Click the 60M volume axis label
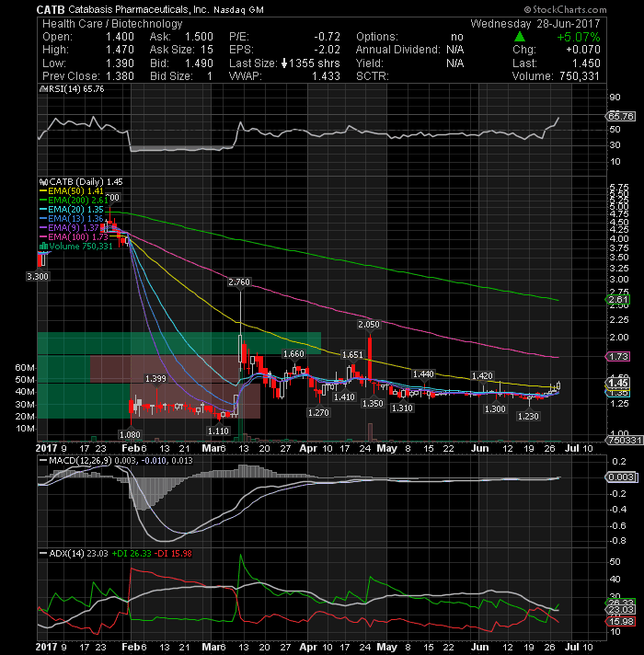 pyautogui.click(x=25, y=368)
